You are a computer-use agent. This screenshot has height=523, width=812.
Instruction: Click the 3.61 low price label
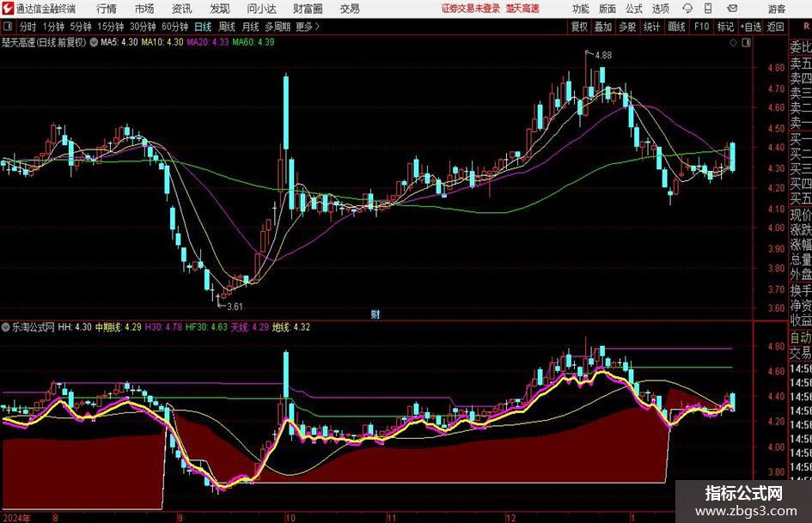(x=235, y=307)
